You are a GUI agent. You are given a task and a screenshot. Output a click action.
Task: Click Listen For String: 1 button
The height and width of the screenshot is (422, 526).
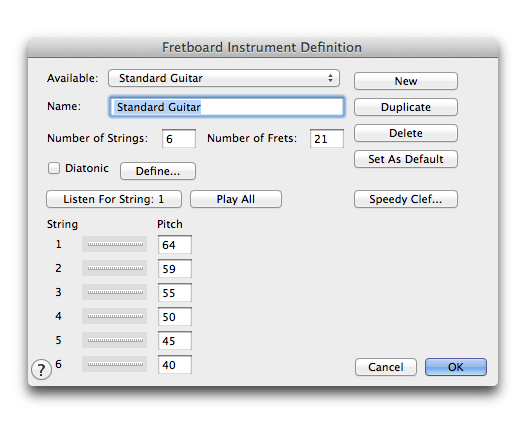[x=114, y=199]
